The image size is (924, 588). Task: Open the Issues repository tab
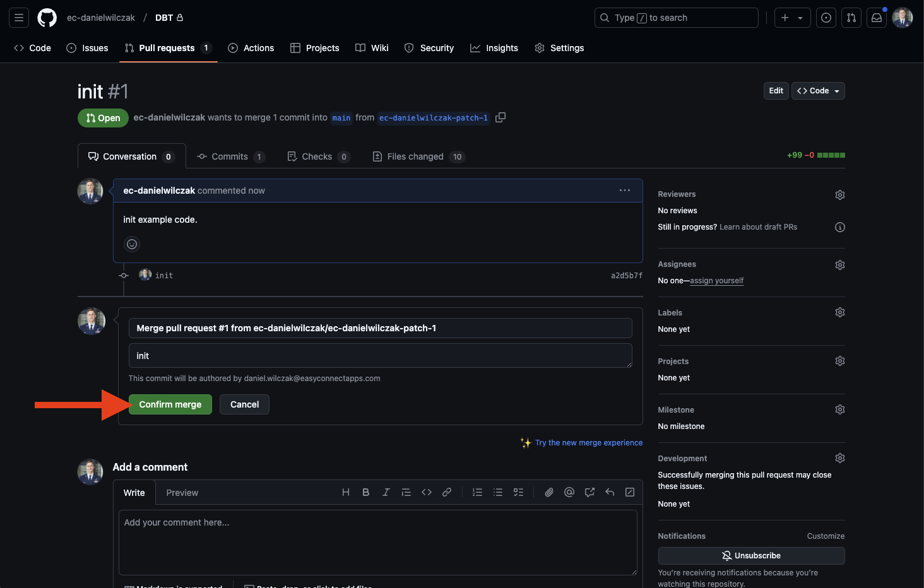tap(87, 48)
